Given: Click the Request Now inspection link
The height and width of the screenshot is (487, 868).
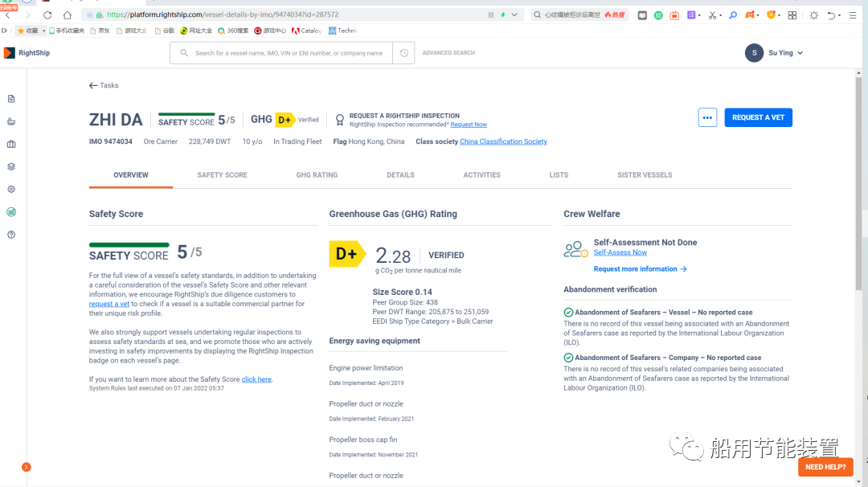Looking at the screenshot, I should (x=469, y=125).
